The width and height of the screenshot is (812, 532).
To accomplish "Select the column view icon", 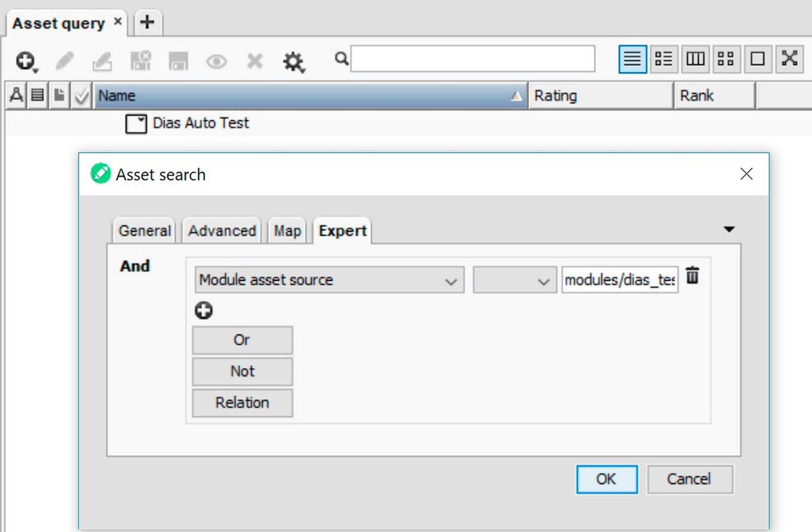I will [695, 59].
